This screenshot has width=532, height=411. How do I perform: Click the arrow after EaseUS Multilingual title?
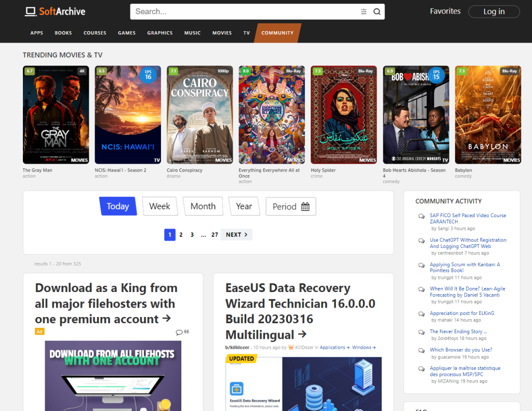click(x=302, y=334)
